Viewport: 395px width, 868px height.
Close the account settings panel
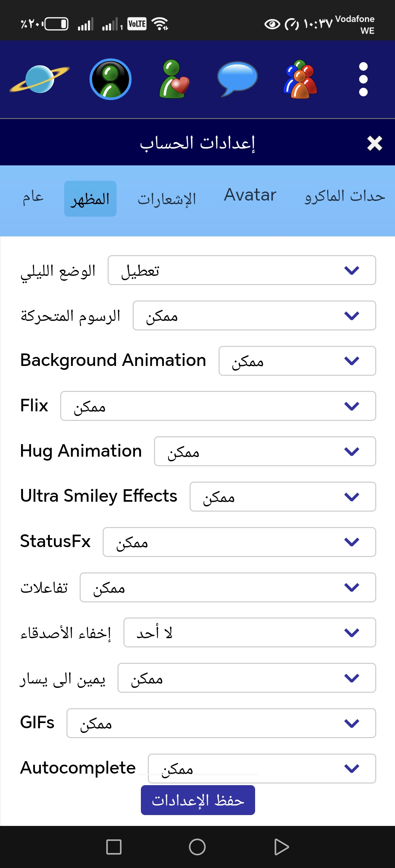(x=374, y=144)
